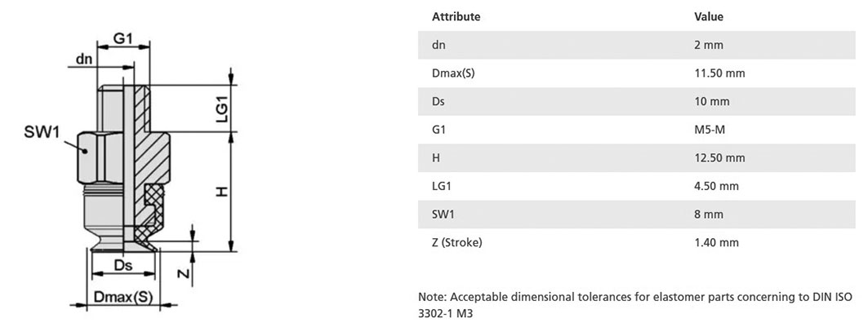Click the M5-M value for G1
The image size is (868, 336).
pyautogui.click(x=709, y=130)
